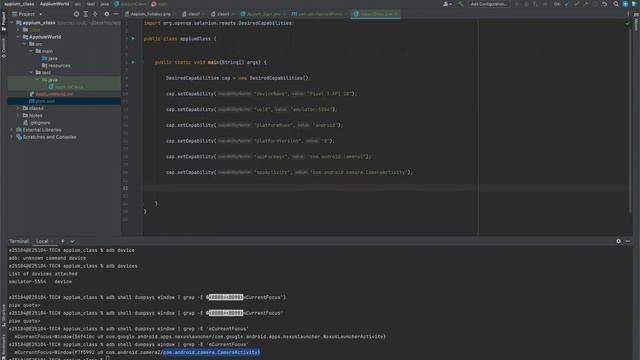The image size is (640, 360).
Task: Click the Git push arrow icon
Action: pos(586,4)
